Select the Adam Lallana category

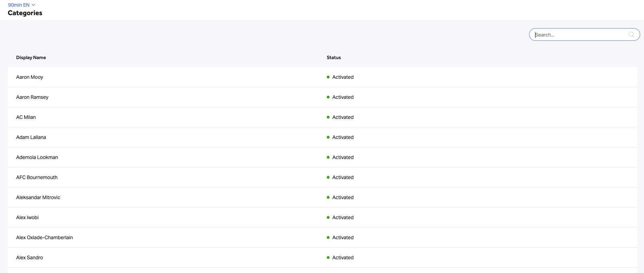tap(31, 137)
